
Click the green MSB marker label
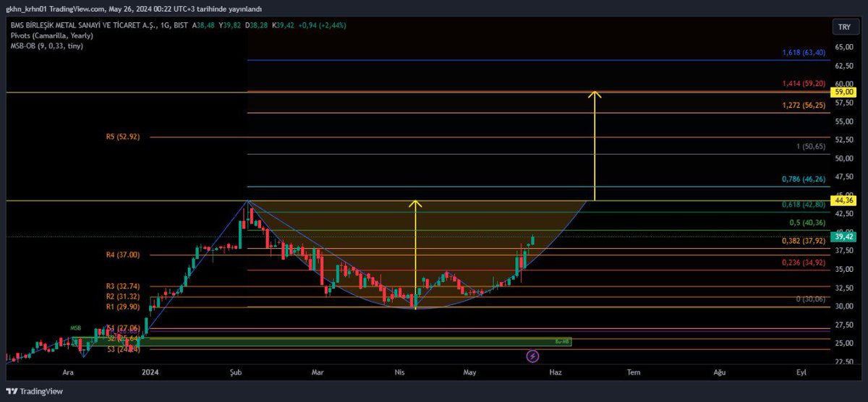pos(75,328)
